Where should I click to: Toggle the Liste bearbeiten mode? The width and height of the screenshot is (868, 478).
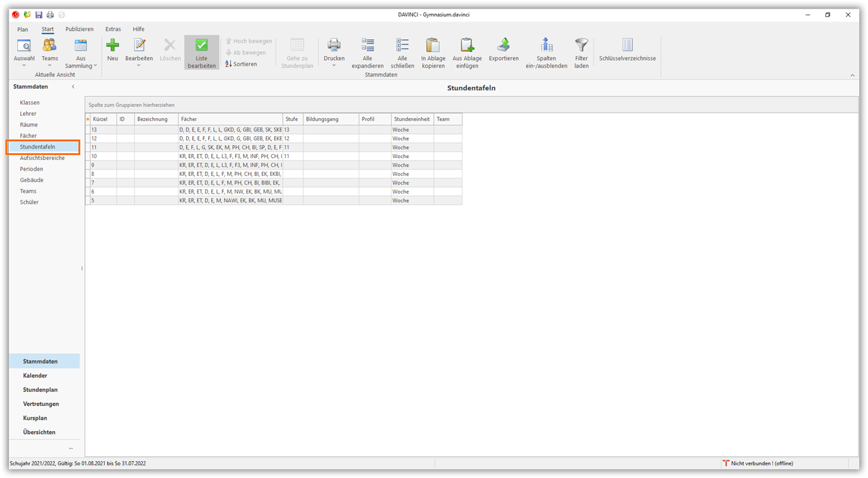[201, 52]
